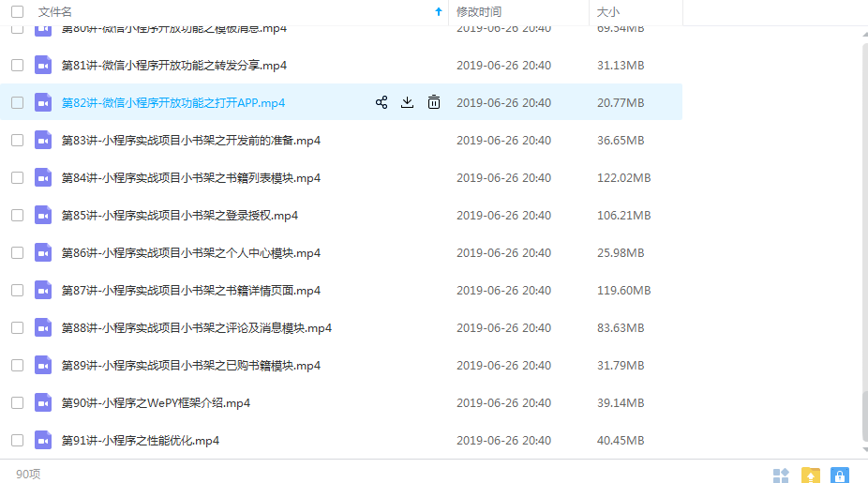868x483 pixels.
Task: Open the widgets grid icon at bottom right
Action: [781, 475]
